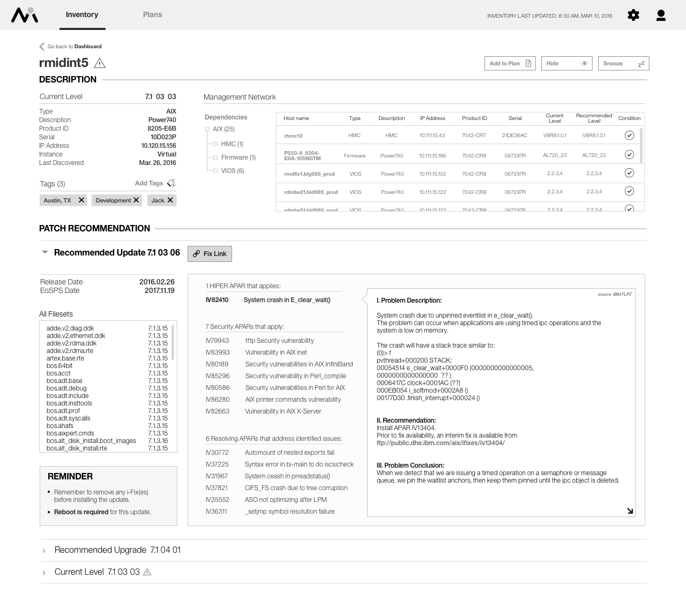
Task: Select resolving APAR IV37821 CIFS_FS crash
Action: coord(277,488)
